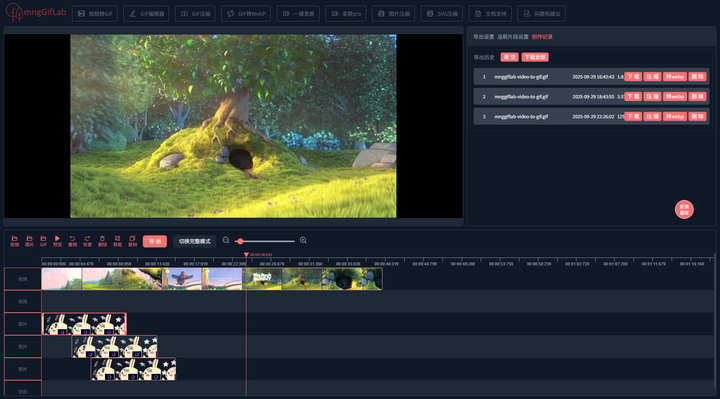Select the rabbit clip on second 图片 track
720x399 pixels.
114,347
